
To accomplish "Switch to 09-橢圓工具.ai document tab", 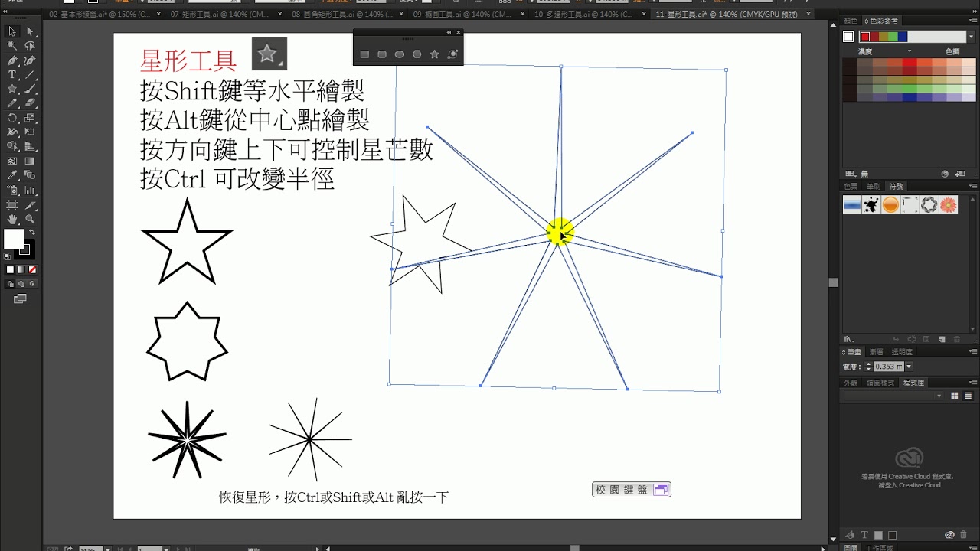I will 462,14.
